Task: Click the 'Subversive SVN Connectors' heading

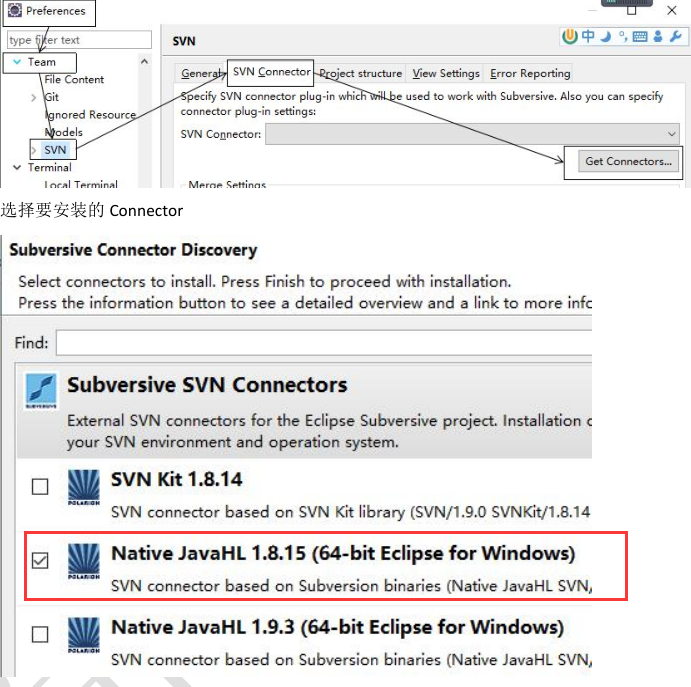Action: 207,385
